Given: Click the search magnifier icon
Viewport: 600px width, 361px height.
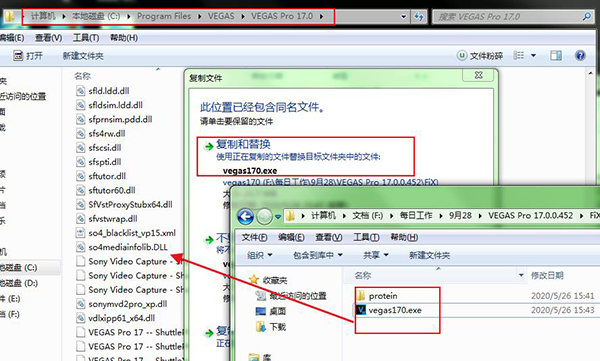Looking at the screenshot, I should (586, 16).
